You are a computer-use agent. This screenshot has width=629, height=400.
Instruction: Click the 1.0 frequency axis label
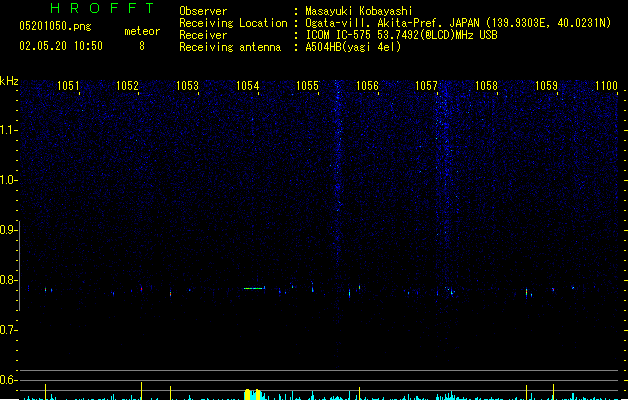click(8, 180)
